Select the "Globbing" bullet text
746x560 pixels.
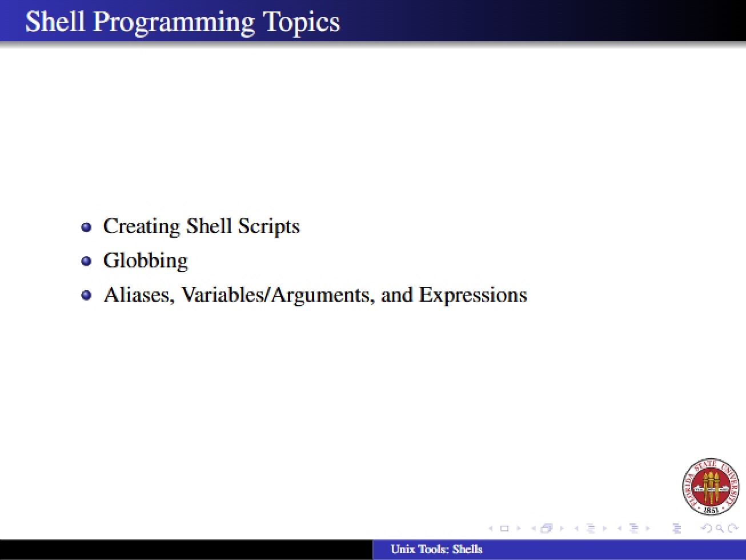[146, 261]
